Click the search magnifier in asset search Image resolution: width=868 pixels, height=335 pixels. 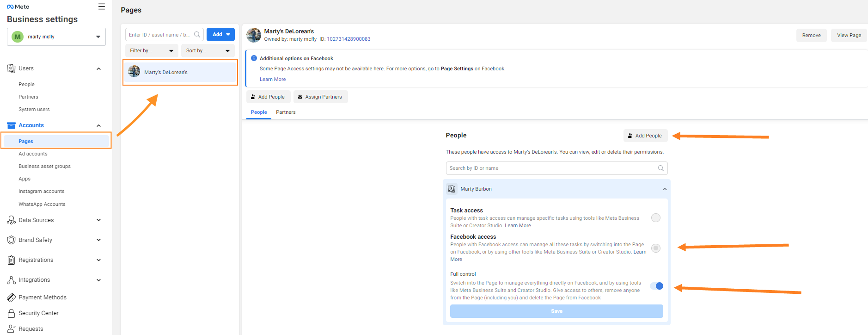click(197, 35)
